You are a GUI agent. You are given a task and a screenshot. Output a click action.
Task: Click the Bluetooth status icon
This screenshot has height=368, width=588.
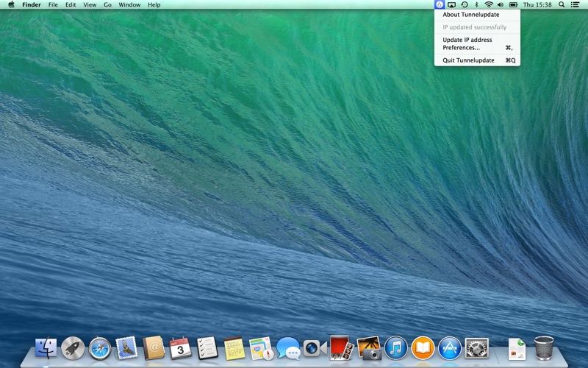click(x=476, y=4)
